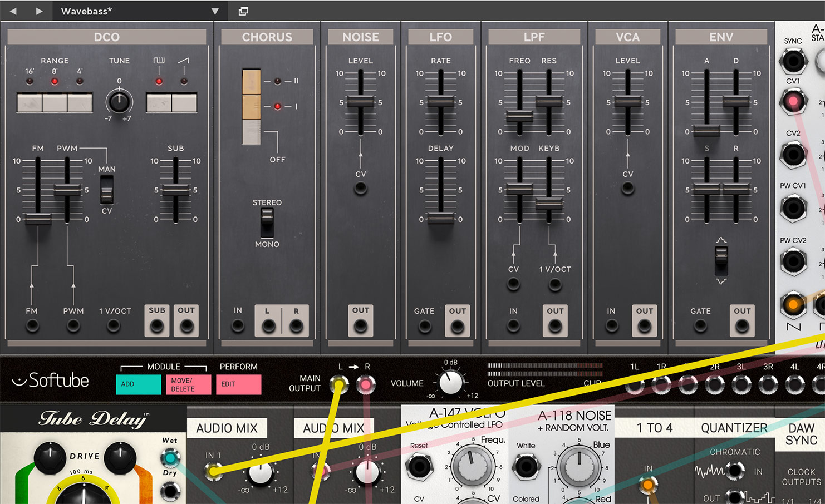This screenshot has width=825, height=504.
Task: Click the LFO OUT jack
Action: click(x=458, y=326)
